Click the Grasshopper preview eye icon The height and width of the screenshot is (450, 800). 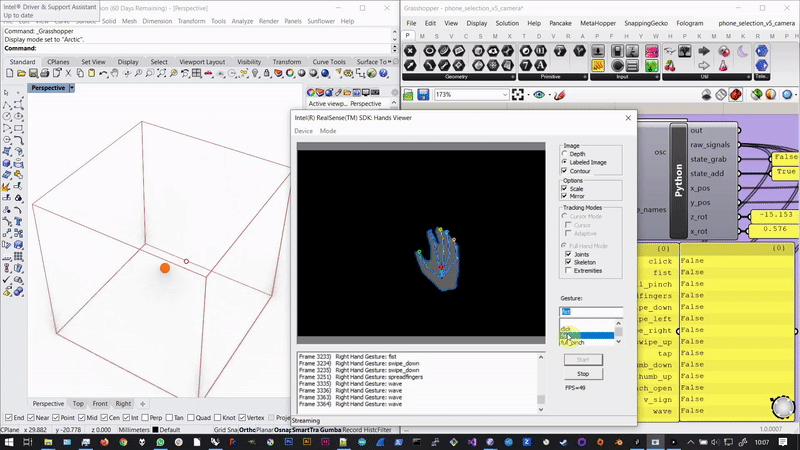pos(541,95)
